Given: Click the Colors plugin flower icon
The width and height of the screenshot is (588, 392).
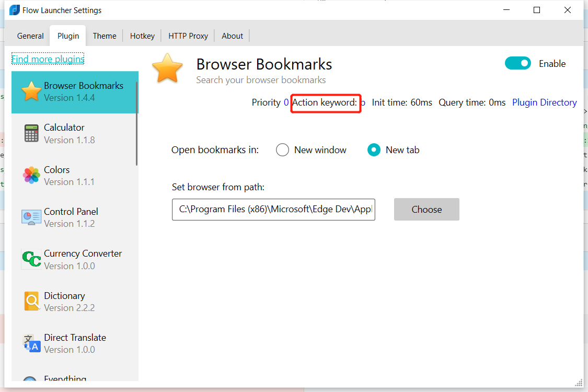Looking at the screenshot, I should (31, 175).
